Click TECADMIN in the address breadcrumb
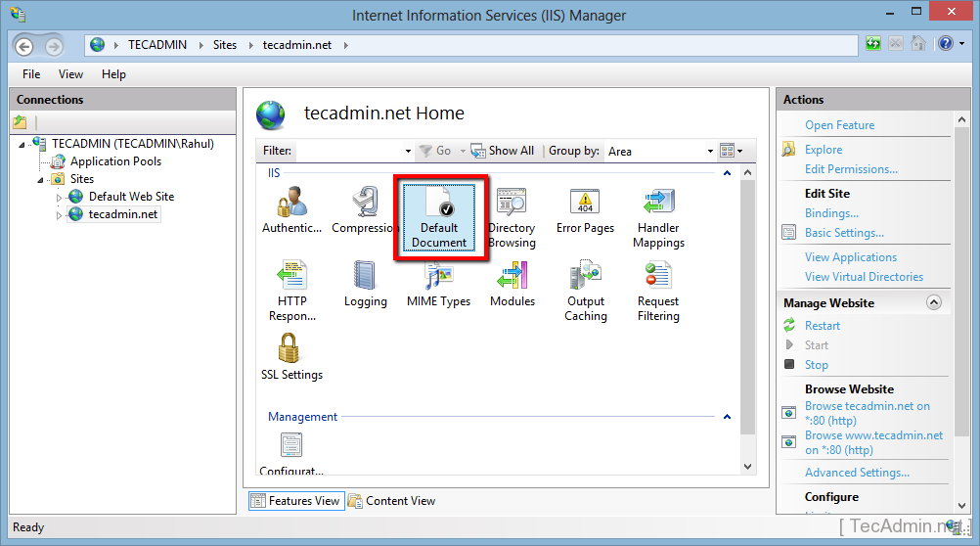Image resolution: width=980 pixels, height=546 pixels. pyautogui.click(x=157, y=45)
